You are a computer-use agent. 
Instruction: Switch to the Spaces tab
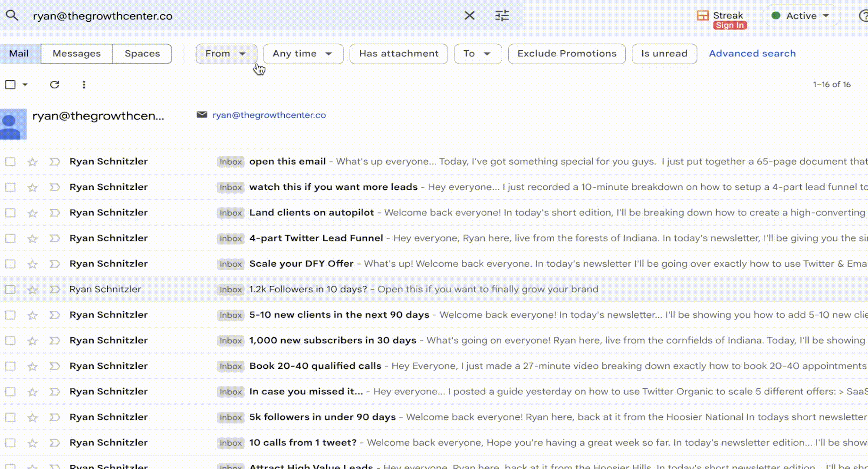pyautogui.click(x=142, y=53)
